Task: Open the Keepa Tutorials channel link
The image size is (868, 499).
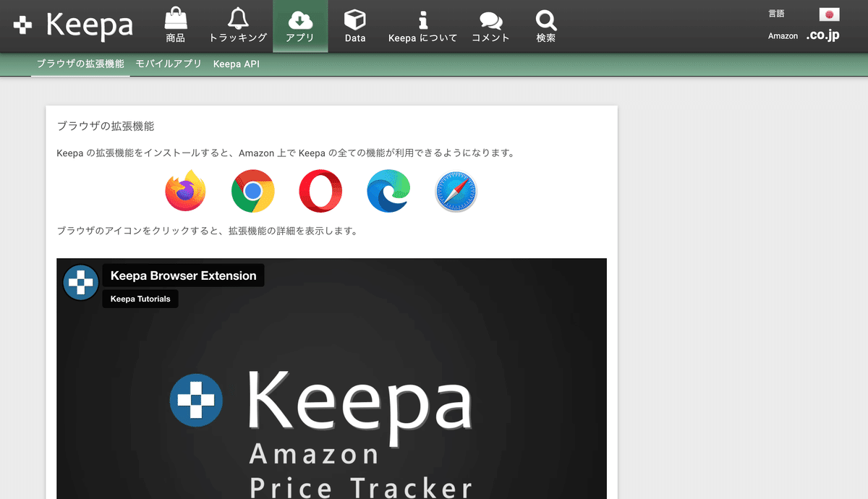Action: pyautogui.click(x=140, y=299)
